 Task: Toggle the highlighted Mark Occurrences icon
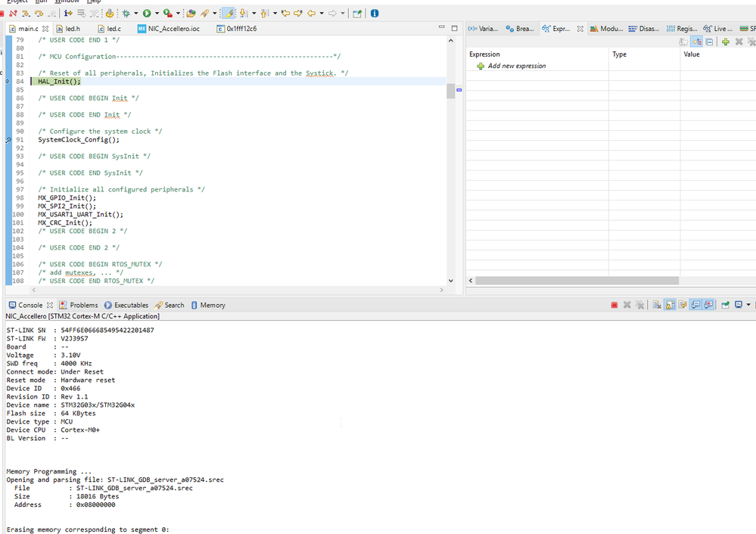coord(228,13)
